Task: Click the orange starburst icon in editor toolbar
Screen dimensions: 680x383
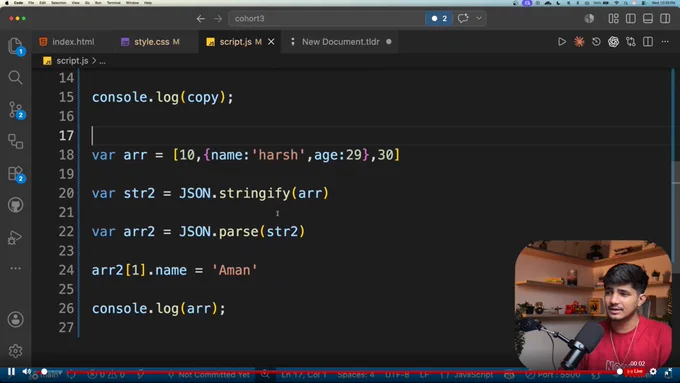Action: 579,42
